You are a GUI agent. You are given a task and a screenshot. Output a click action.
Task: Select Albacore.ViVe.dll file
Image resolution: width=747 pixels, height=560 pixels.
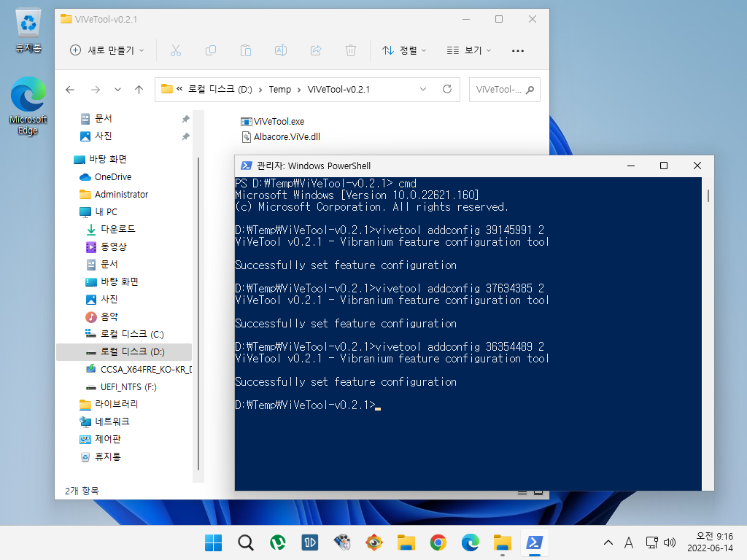[x=281, y=136]
